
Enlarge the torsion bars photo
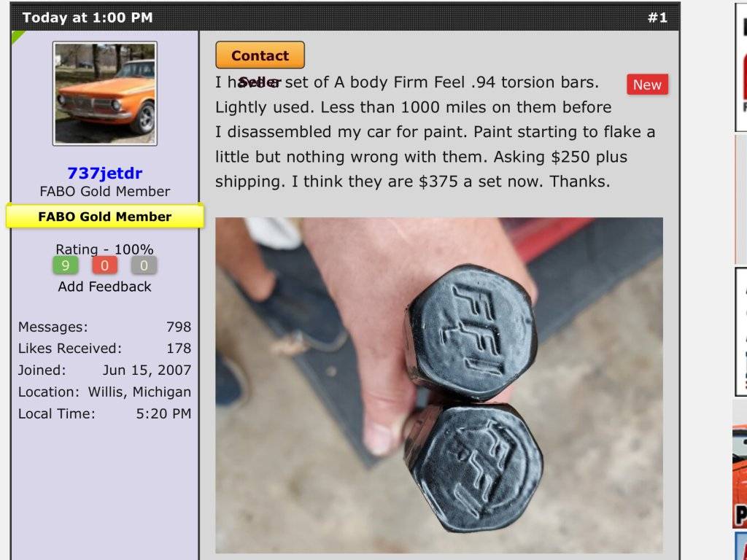coord(438,385)
